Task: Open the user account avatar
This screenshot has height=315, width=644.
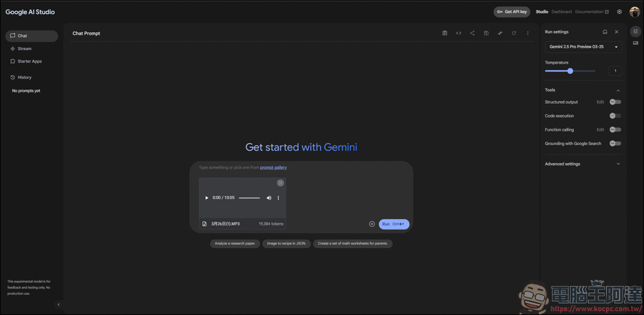Action: coord(634,12)
